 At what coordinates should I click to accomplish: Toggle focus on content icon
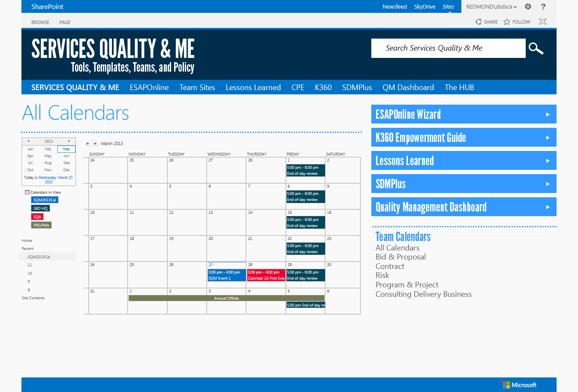coord(543,21)
